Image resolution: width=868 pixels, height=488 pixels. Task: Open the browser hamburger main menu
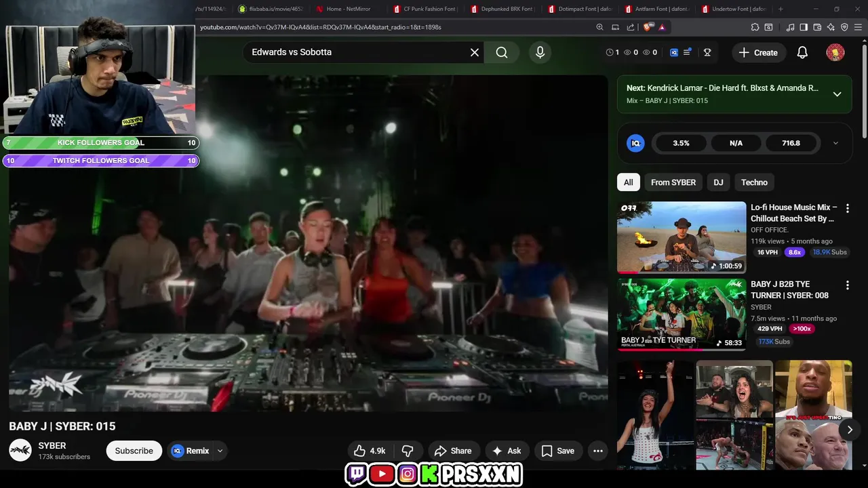[858, 27]
